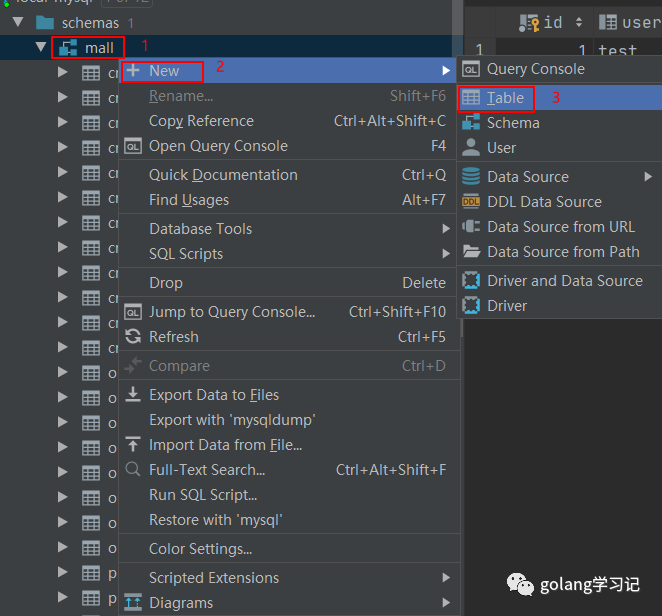Click Run SQL Script menu entry
Screen dimensions: 662x616
(203, 494)
